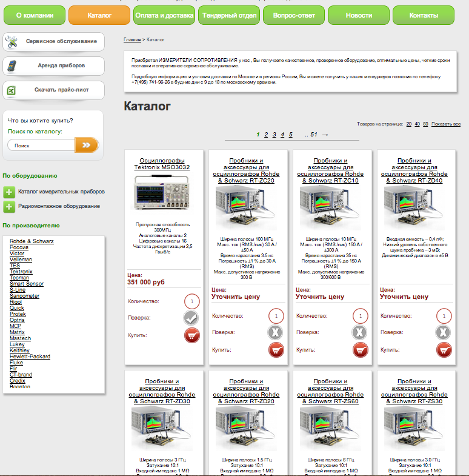Jump to last page 51

pyautogui.click(x=314, y=135)
